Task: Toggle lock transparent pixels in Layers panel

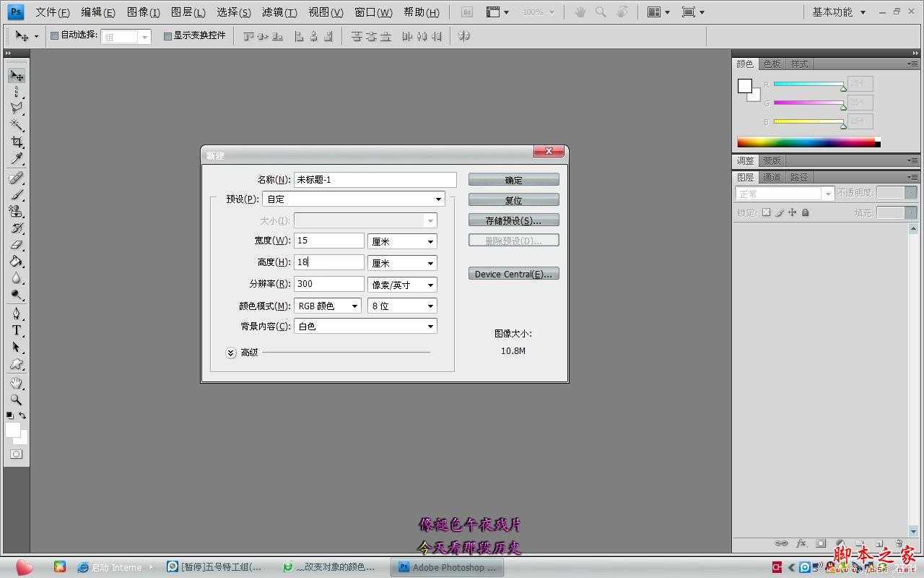Action: (x=767, y=212)
